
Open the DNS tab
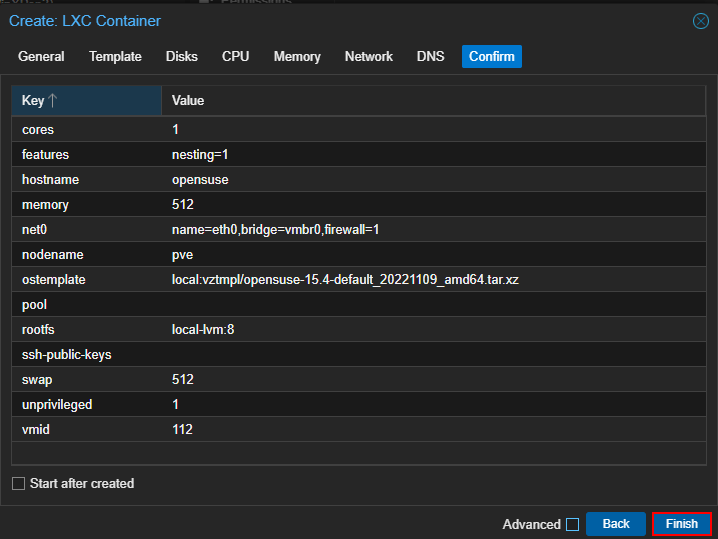click(x=431, y=57)
